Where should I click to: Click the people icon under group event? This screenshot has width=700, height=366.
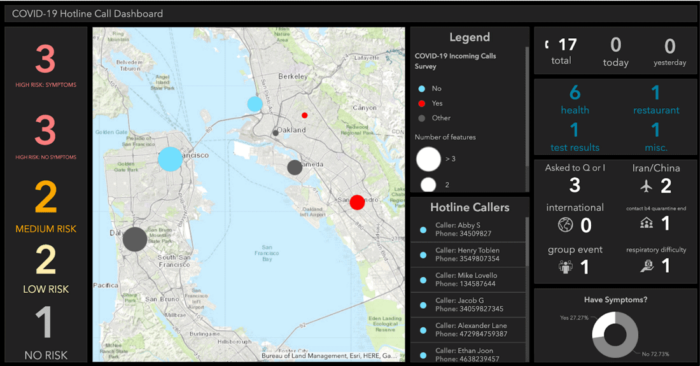point(566,267)
